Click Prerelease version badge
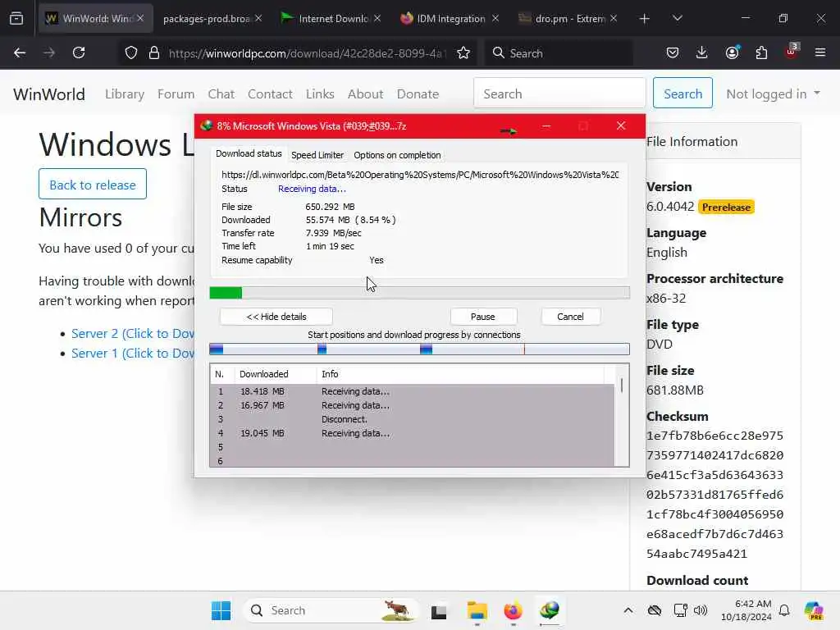The width and height of the screenshot is (840, 630). [x=726, y=208]
